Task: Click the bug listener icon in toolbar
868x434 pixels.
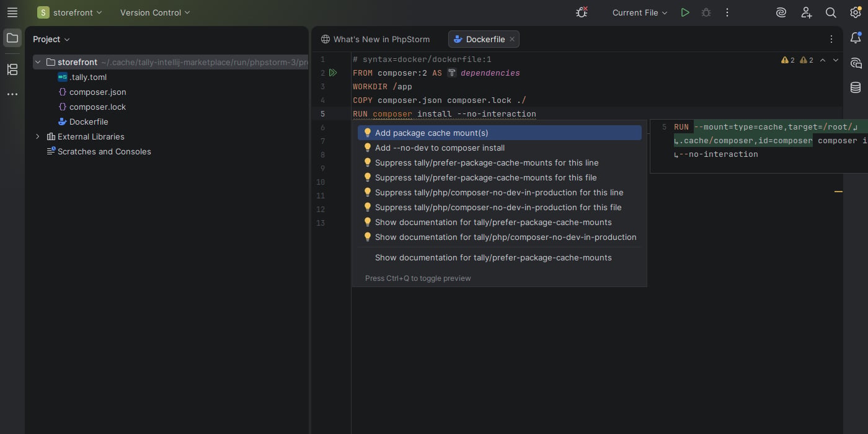Action: tap(582, 12)
